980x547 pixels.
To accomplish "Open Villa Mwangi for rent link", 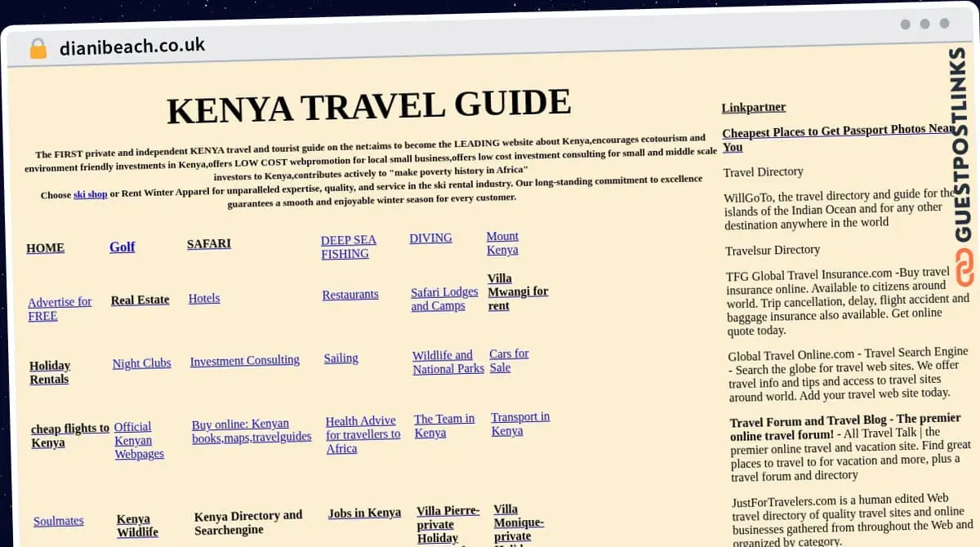I will coord(518,292).
